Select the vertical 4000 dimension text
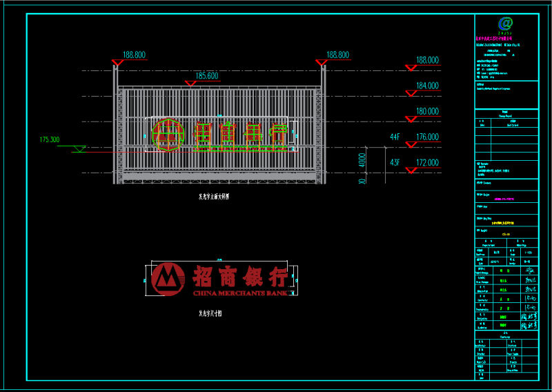The height and width of the screenshot is (392, 552). point(362,161)
